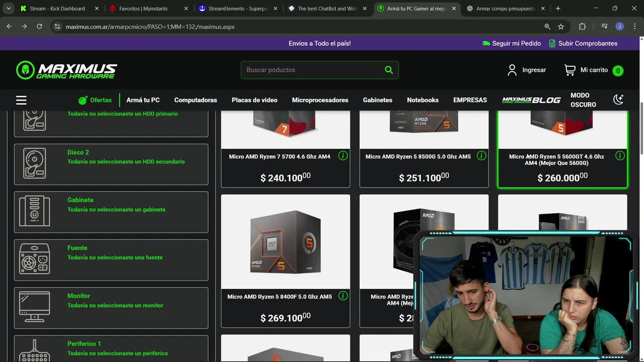Open the Computadoras menu item
Image resolution: width=644 pixels, height=362 pixels.
click(196, 100)
